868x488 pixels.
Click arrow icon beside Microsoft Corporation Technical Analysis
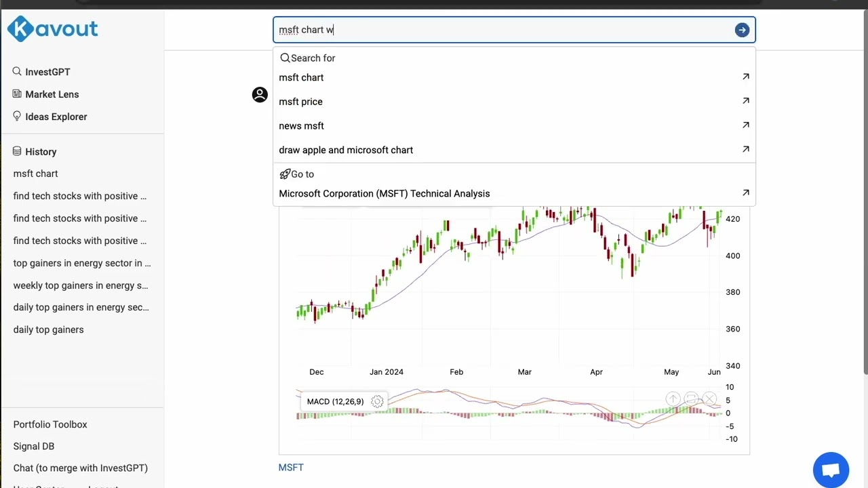click(x=745, y=193)
